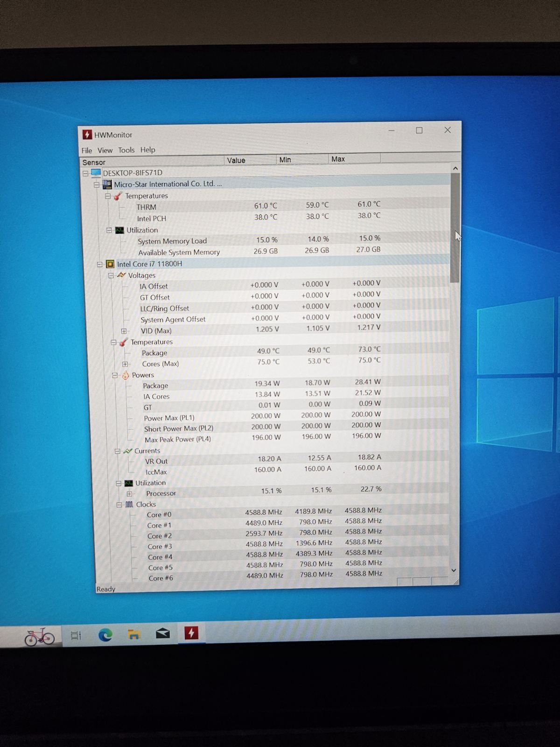Collapse the Intel Core i7 11800H node

point(99,264)
